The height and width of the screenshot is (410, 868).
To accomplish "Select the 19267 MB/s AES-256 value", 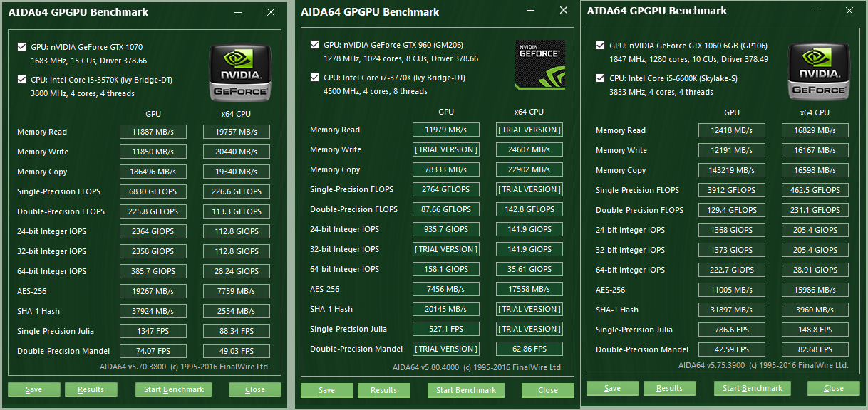I will point(153,291).
